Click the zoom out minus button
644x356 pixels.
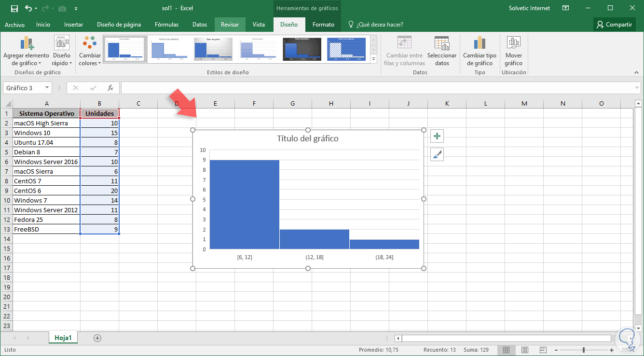pyautogui.click(x=557, y=350)
